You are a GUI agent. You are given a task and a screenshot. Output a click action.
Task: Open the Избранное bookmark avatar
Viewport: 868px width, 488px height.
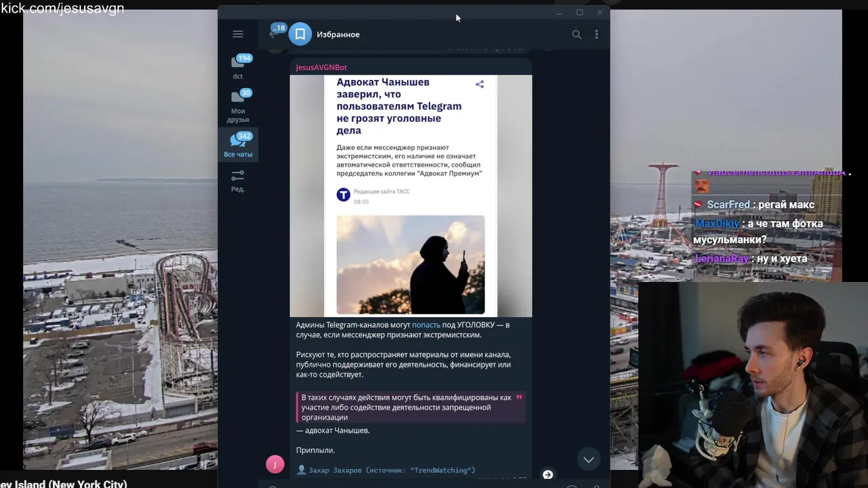pos(300,34)
